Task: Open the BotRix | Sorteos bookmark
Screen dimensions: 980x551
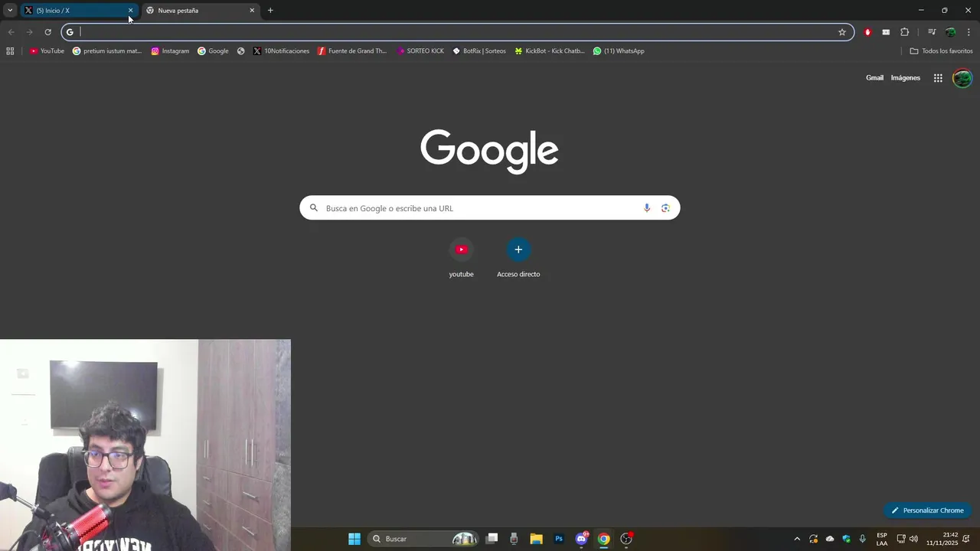Action: click(479, 51)
